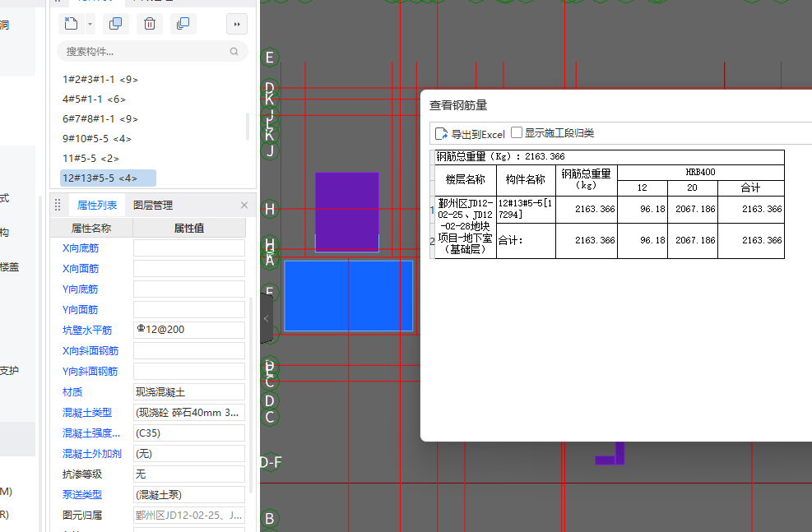Image resolution: width=812 pixels, height=532 pixels.
Task: Open the 混凝土类型 value field
Action: click(x=189, y=413)
